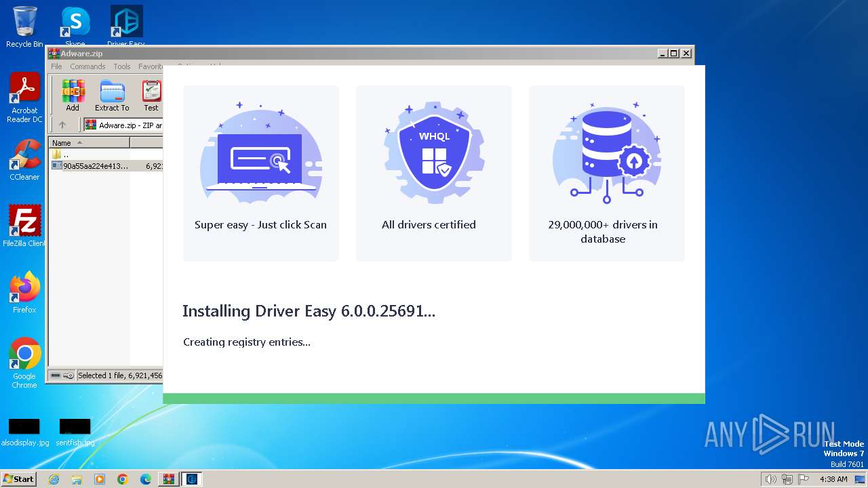Open the File menu in WinRAR
Viewport: 868px width, 488px height.
[x=56, y=66]
